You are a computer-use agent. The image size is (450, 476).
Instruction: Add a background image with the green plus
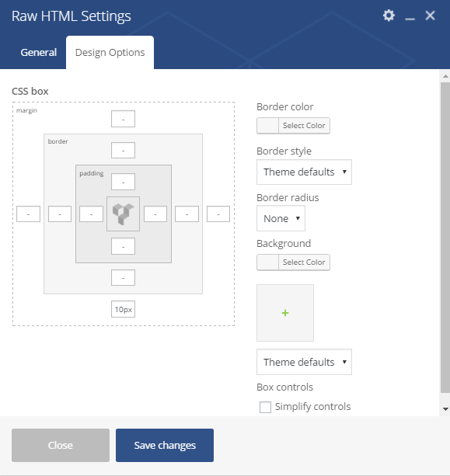pos(285,313)
